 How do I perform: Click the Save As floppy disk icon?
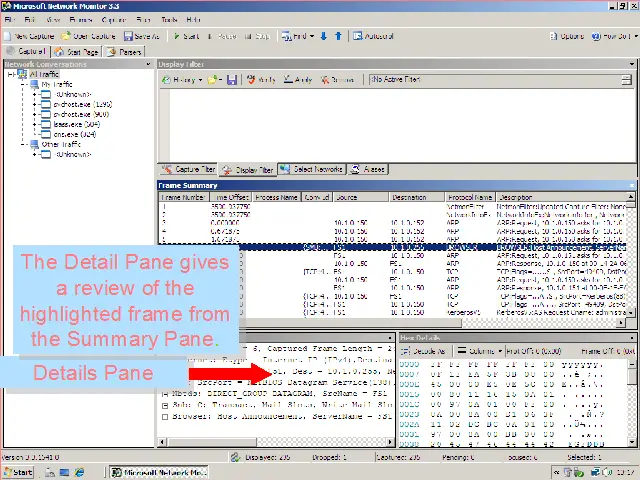128,36
